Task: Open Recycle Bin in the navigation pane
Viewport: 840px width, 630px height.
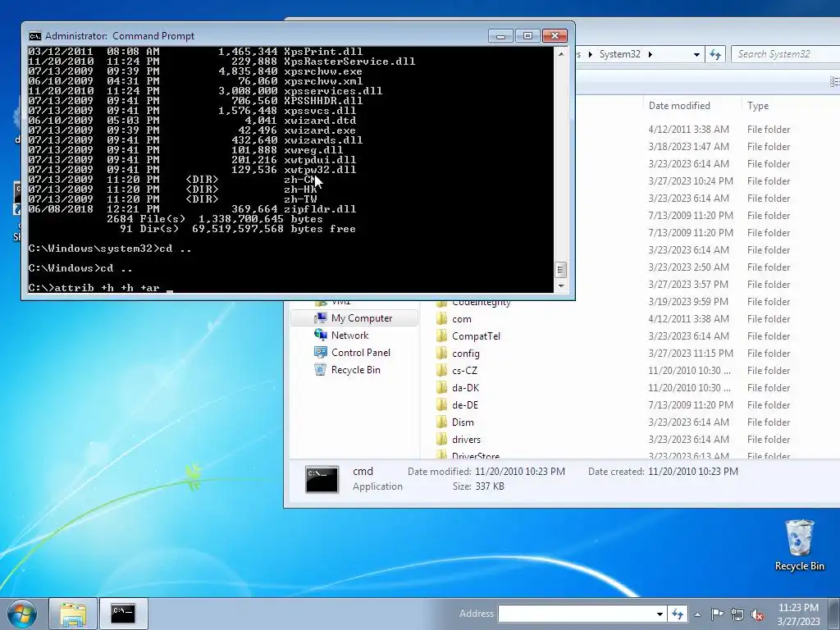Action: coord(355,370)
